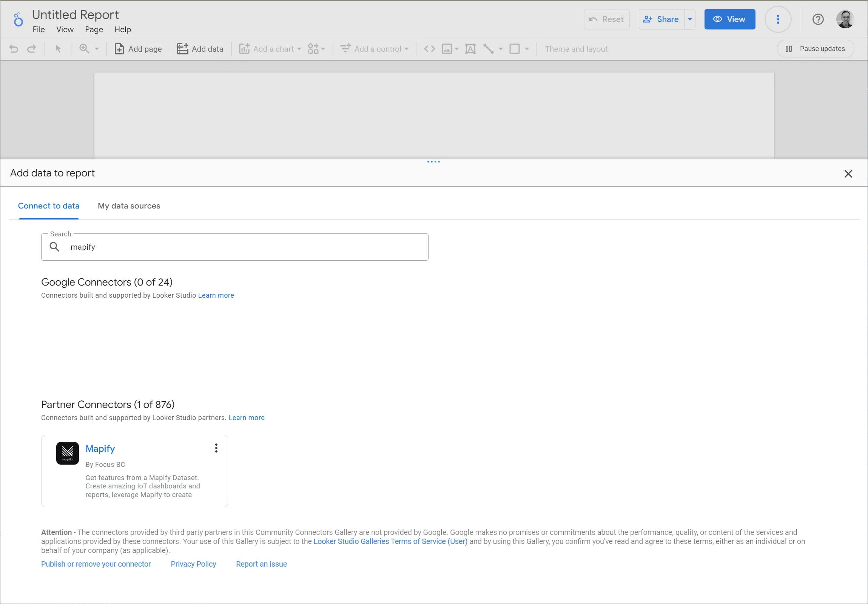Open the help icon
This screenshot has height=604, width=868.
tap(818, 19)
